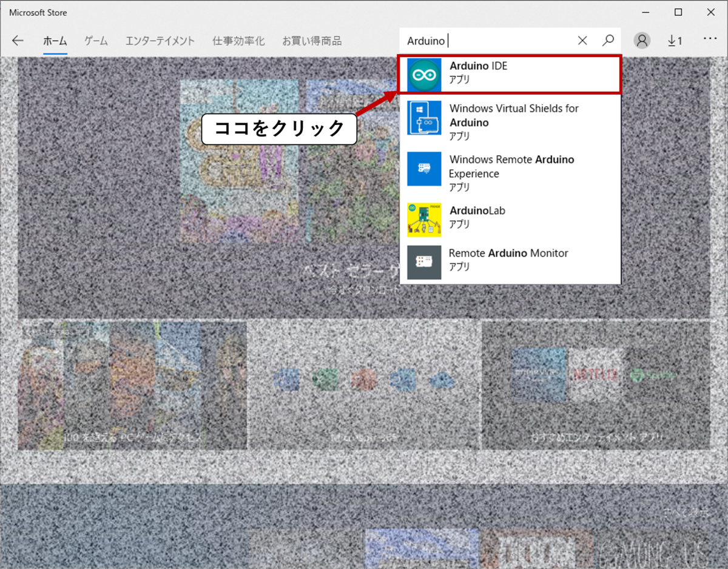Open the entertainment apps tile with Netflix

coord(596,385)
